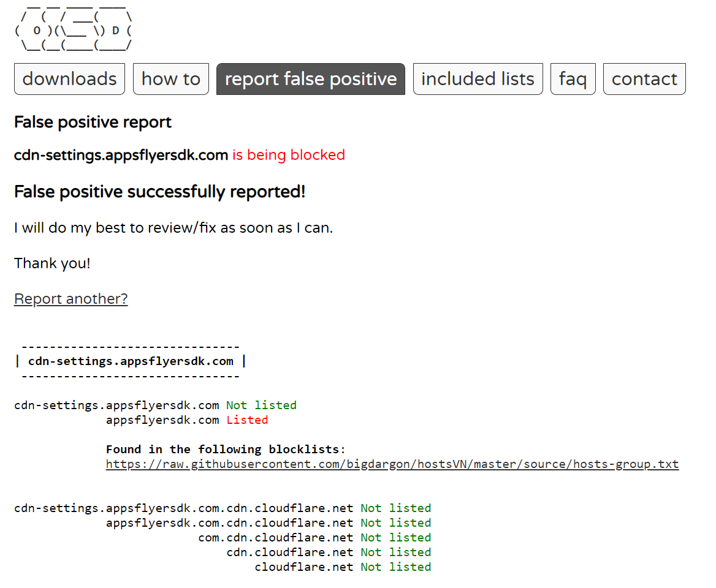Click the 'Thank you!' text
716x588 pixels.
52,263
